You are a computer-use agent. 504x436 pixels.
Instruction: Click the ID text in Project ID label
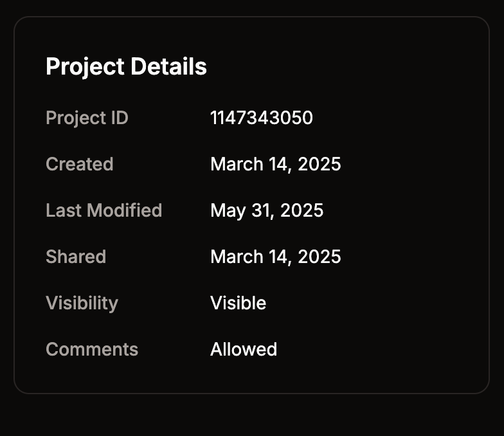point(120,118)
